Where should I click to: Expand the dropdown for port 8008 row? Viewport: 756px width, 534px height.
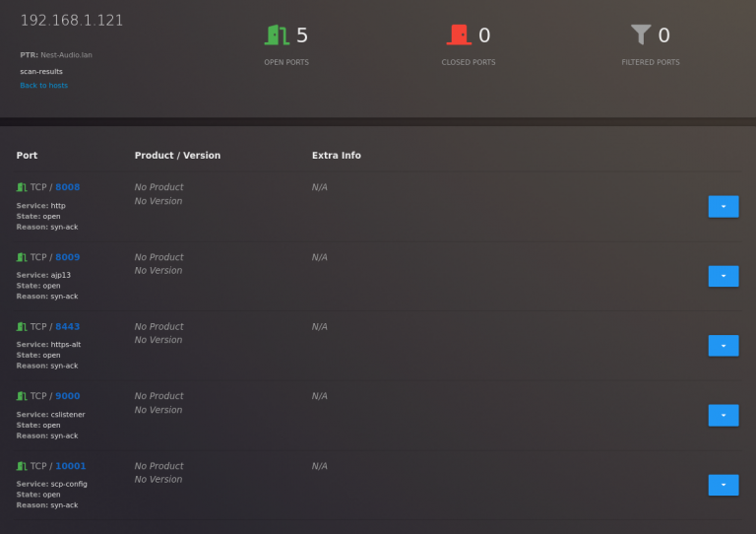pos(723,206)
